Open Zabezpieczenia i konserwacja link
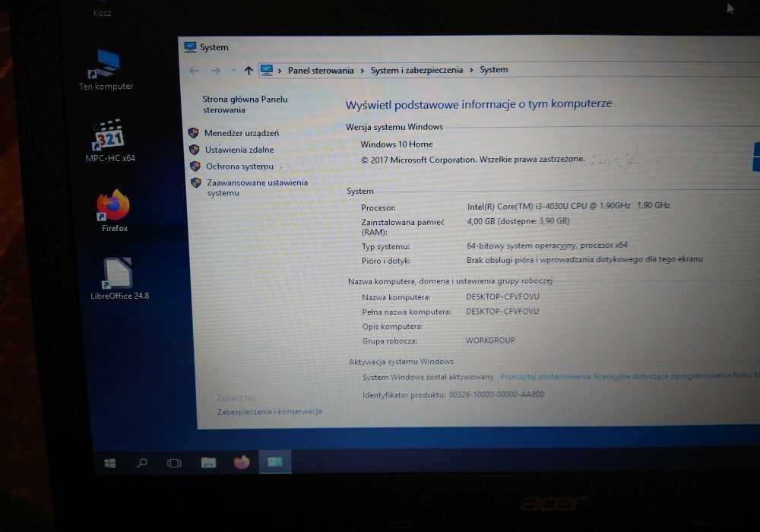 (270, 411)
